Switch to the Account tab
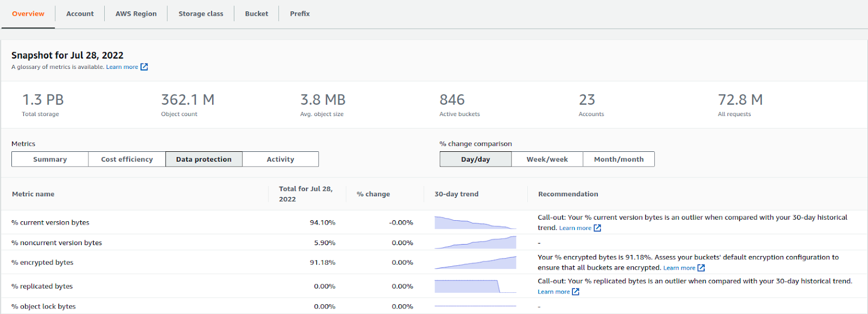The image size is (868, 314). (80, 14)
